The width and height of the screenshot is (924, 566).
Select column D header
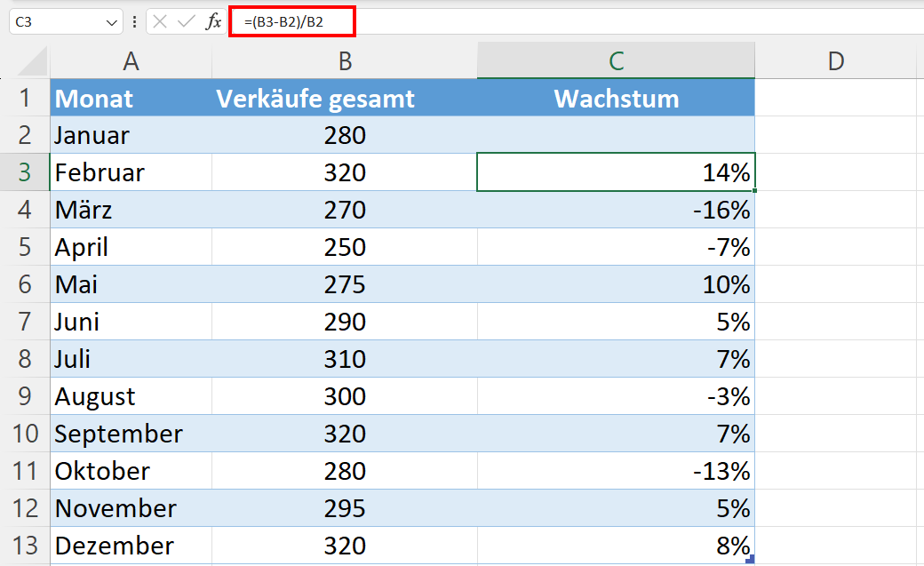tap(836, 60)
